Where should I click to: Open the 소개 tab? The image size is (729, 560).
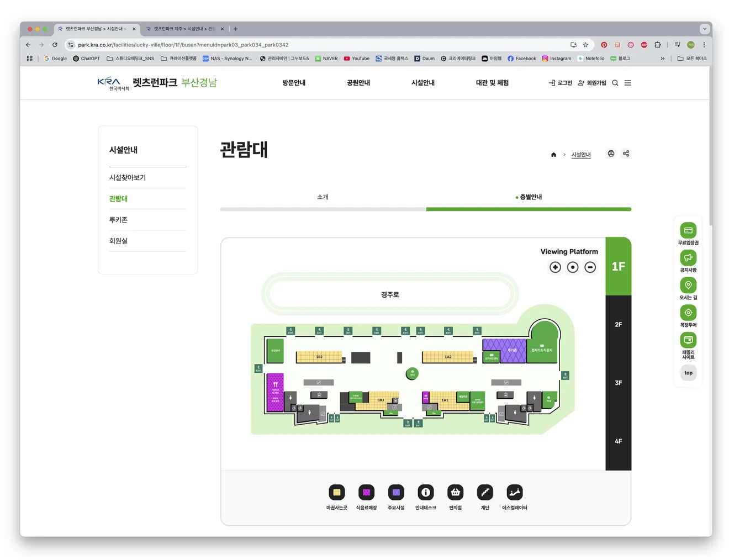tap(323, 197)
